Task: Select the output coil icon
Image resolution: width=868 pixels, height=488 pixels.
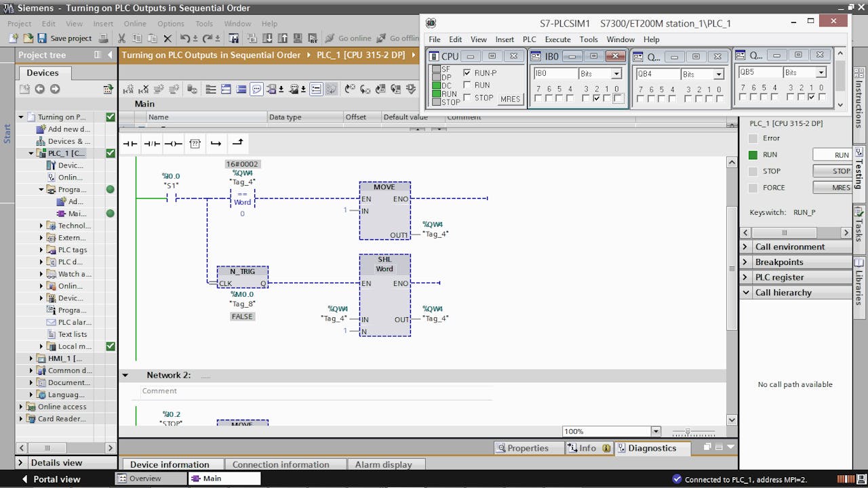Action: coord(174,143)
